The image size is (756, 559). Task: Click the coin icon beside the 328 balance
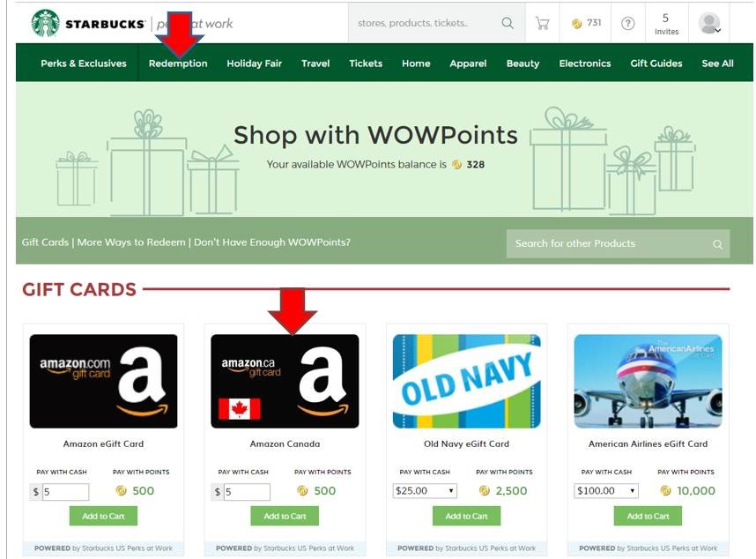tap(456, 165)
